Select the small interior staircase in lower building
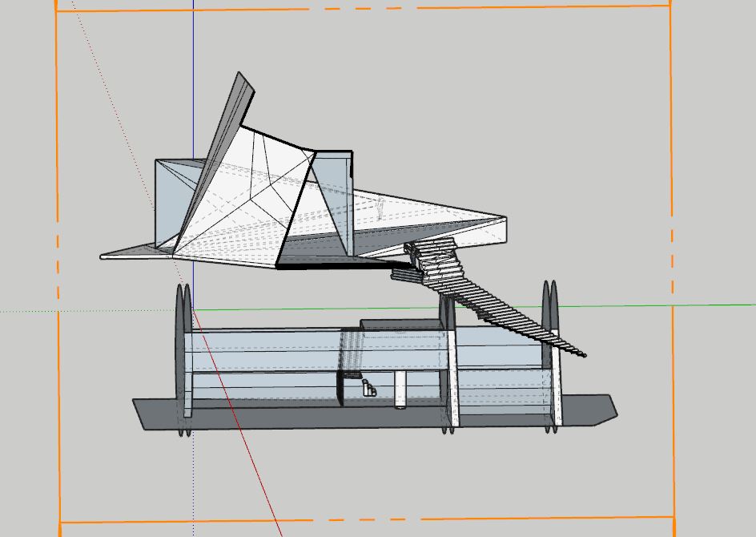756x537 pixels. coord(351,353)
